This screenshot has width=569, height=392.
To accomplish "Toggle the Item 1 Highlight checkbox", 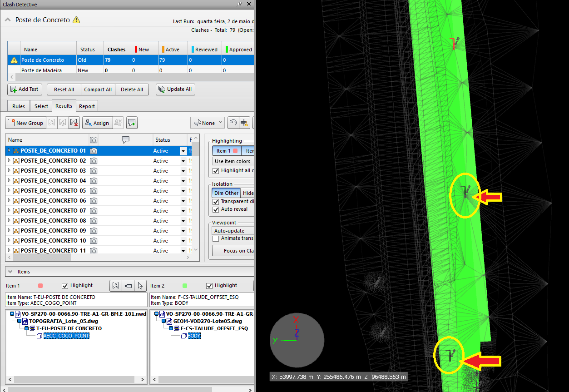I will click(x=65, y=286).
